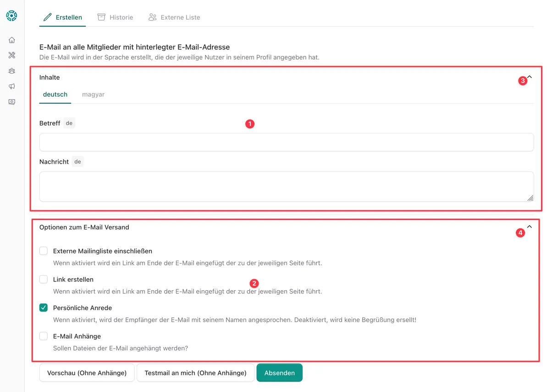Click Testmail an mich (Ohne Anhänge)

[x=195, y=373]
